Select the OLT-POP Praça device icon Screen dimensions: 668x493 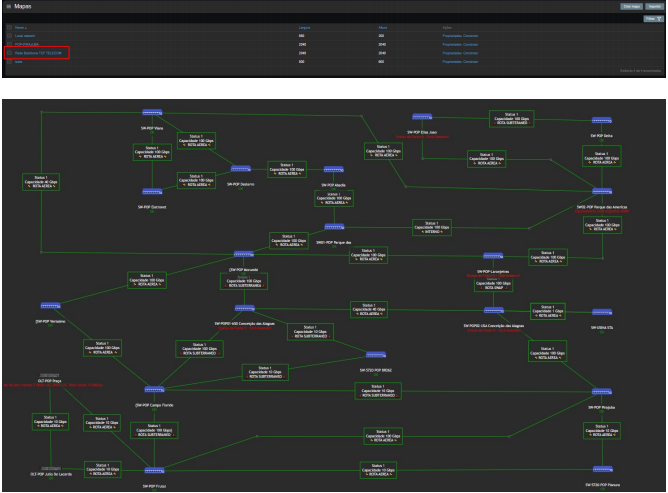49,375
